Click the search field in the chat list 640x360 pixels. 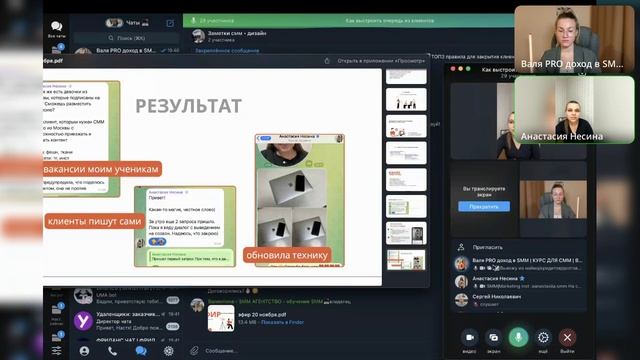[x=127, y=38]
